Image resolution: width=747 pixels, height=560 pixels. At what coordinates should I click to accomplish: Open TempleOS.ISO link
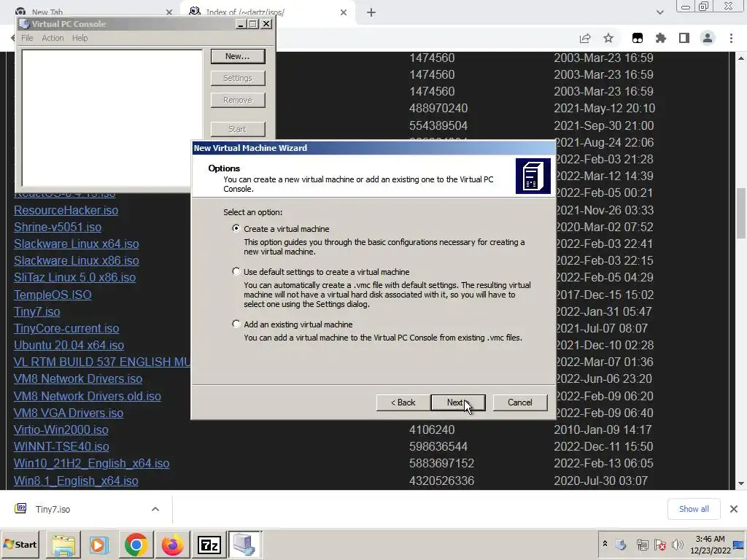(53, 295)
